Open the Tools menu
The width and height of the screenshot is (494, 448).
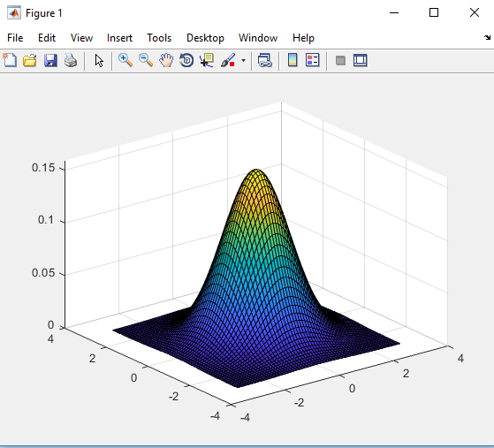[x=159, y=38]
